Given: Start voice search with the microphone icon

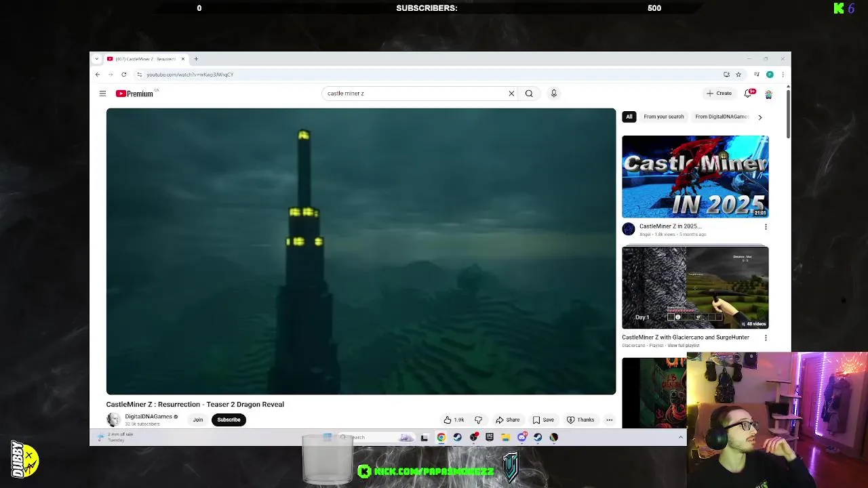Looking at the screenshot, I should [x=553, y=94].
